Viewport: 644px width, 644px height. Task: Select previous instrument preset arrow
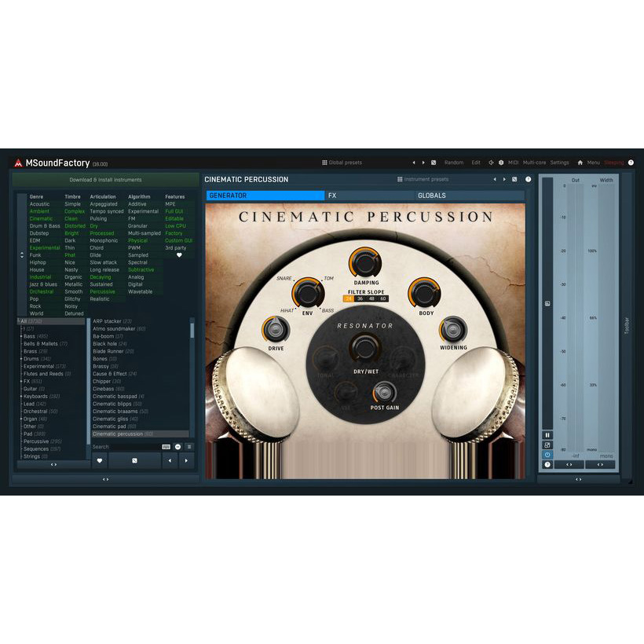495,180
